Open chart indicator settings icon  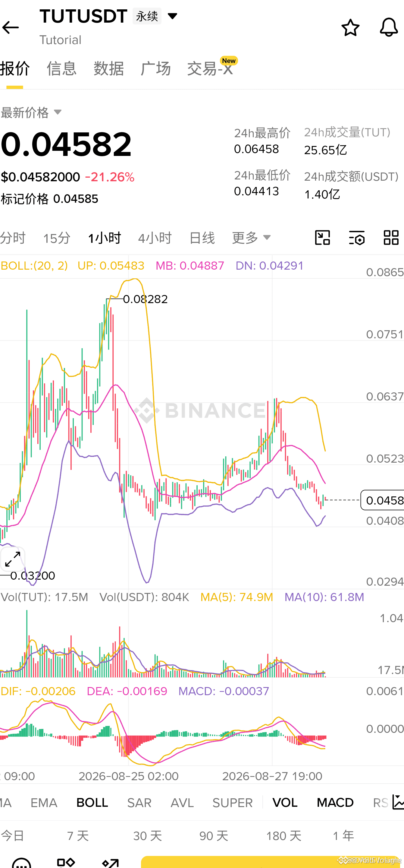pos(357,238)
